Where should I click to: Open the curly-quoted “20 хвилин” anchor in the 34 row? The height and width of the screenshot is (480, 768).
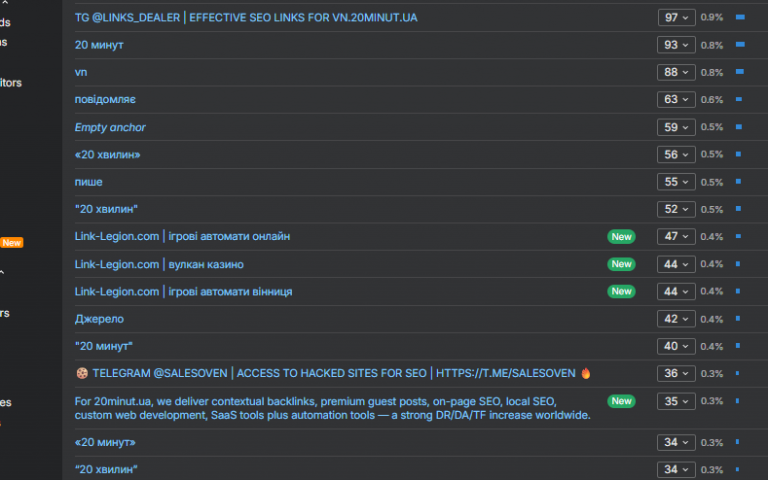click(x=106, y=469)
